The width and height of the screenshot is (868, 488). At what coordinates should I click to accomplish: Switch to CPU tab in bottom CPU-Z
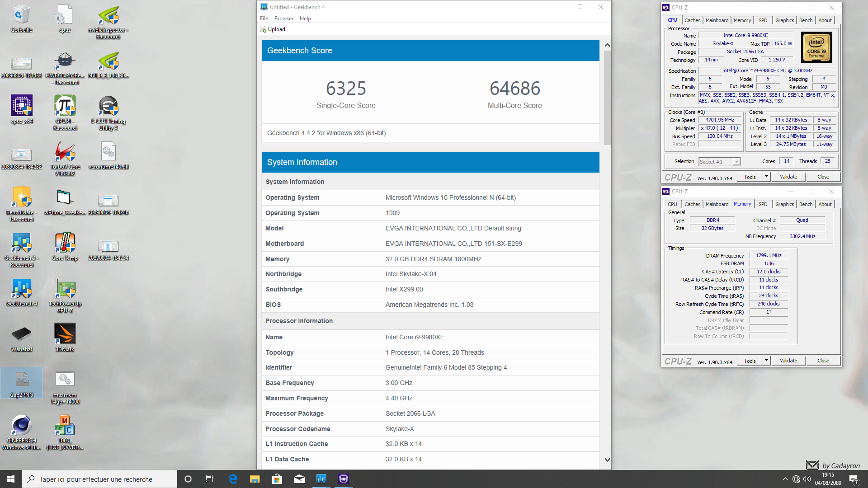[x=672, y=204]
